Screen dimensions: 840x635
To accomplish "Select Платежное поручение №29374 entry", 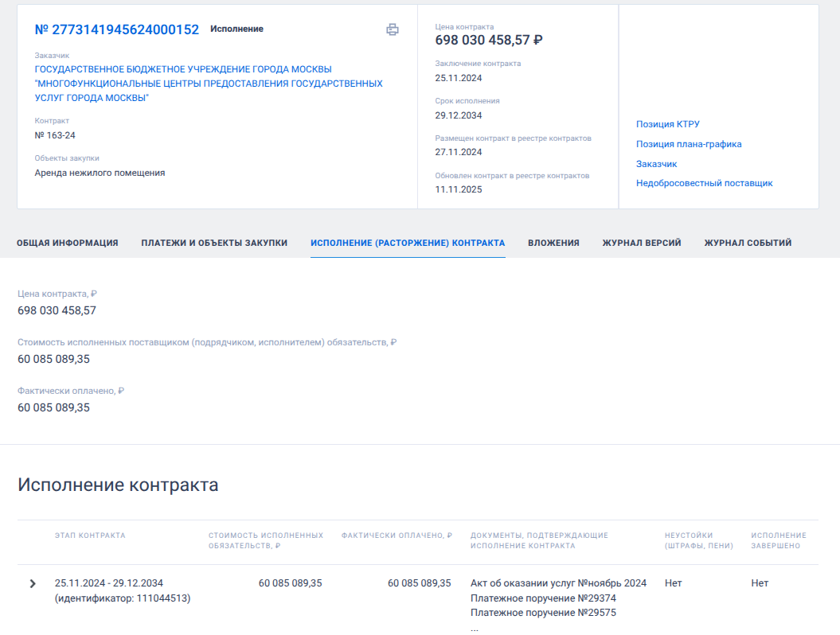I will (543, 598).
